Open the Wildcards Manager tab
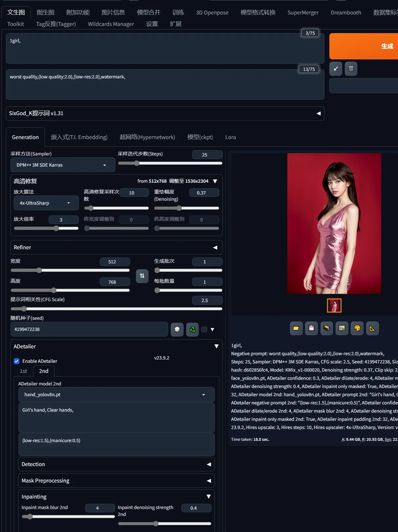The width and height of the screenshot is (398, 532). 111,24
